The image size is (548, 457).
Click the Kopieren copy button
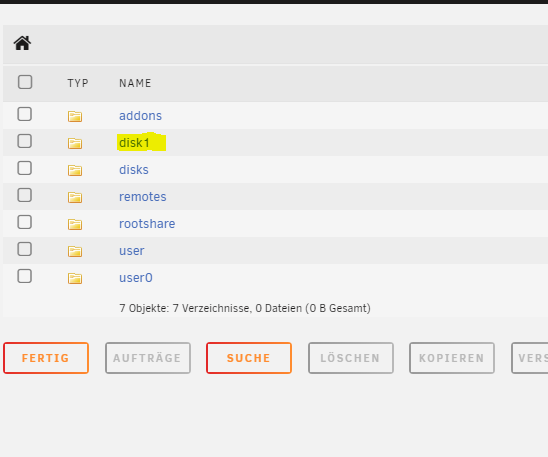click(x=452, y=358)
